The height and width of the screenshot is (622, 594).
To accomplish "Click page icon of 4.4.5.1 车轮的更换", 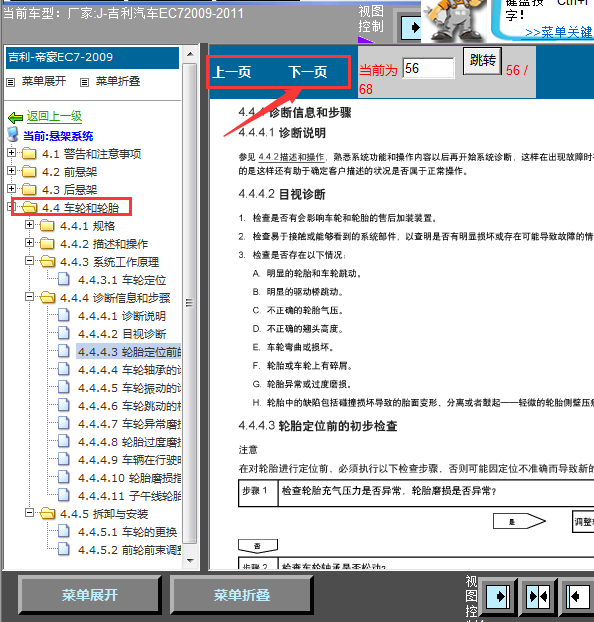I will pyautogui.click(x=63, y=532).
